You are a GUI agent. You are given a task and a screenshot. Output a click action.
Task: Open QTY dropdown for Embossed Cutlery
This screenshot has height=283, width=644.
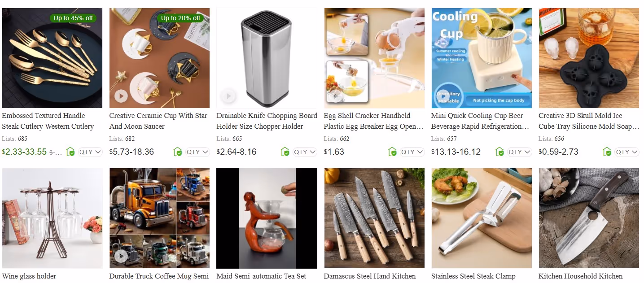click(x=91, y=152)
